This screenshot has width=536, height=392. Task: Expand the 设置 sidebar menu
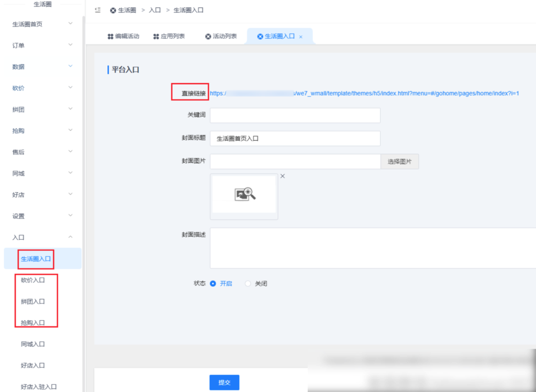(71, 216)
